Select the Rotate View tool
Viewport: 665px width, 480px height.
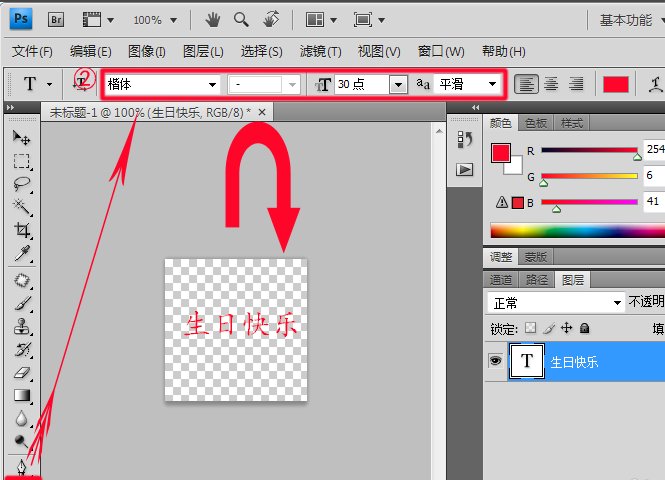pyautogui.click(x=271, y=20)
